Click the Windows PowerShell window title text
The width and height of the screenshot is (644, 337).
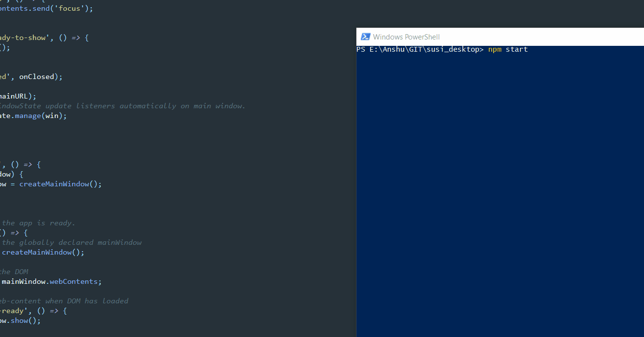tap(406, 37)
